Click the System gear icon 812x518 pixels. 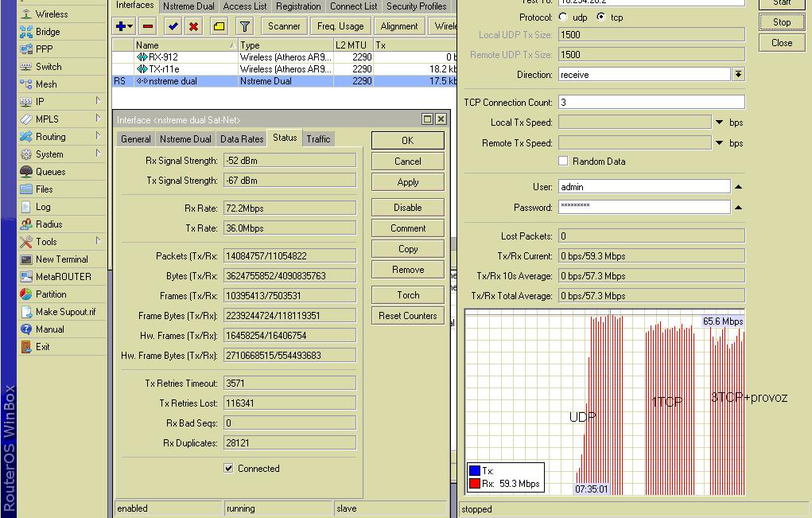[26, 154]
